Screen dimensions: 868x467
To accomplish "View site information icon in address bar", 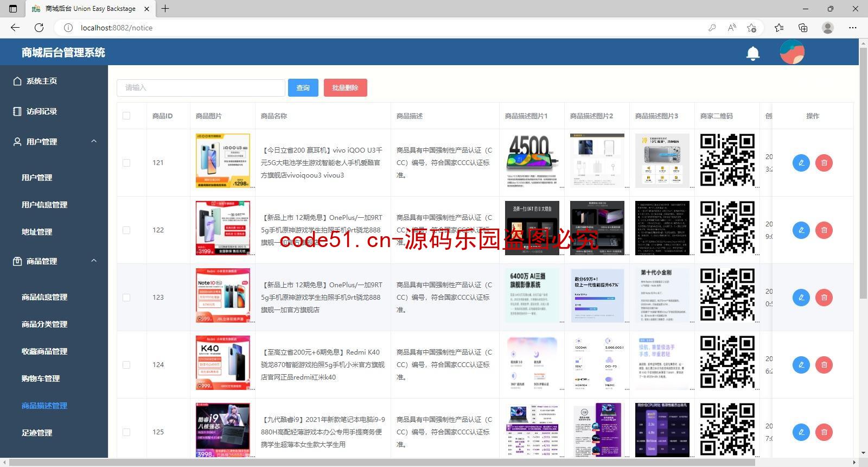I will [x=68, y=28].
